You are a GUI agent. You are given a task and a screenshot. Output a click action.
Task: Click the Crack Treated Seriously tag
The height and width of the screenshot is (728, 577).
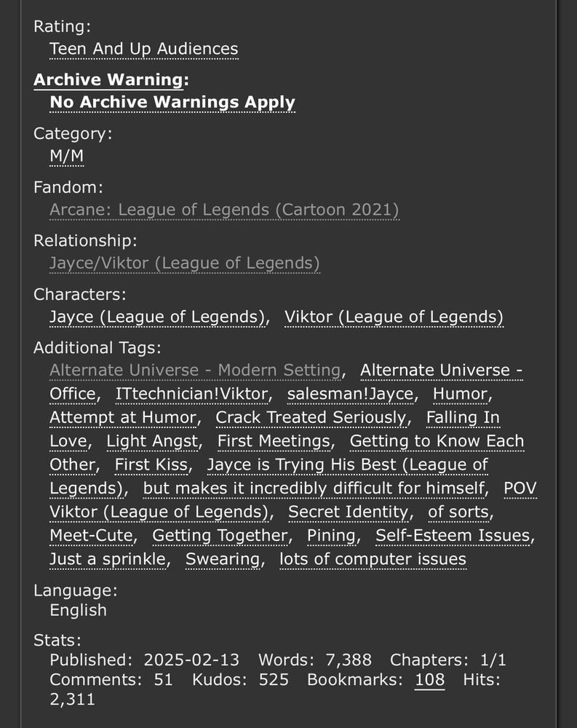pyautogui.click(x=311, y=417)
